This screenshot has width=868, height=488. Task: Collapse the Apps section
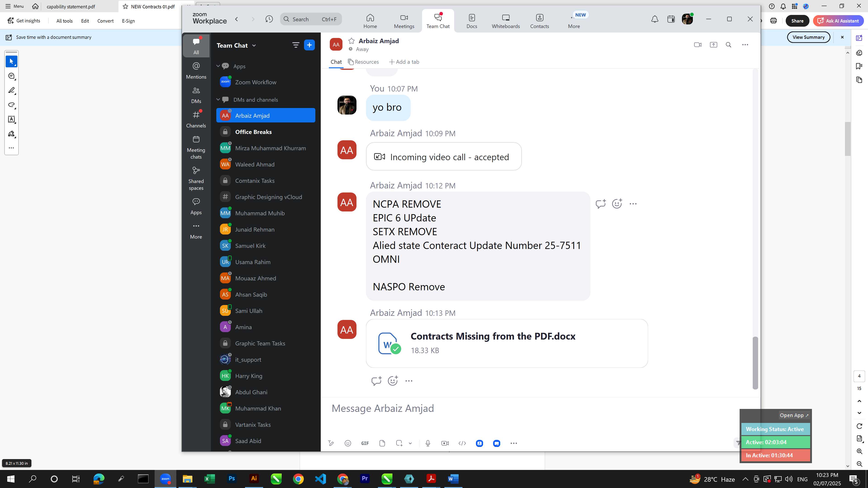pyautogui.click(x=218, y=66)
